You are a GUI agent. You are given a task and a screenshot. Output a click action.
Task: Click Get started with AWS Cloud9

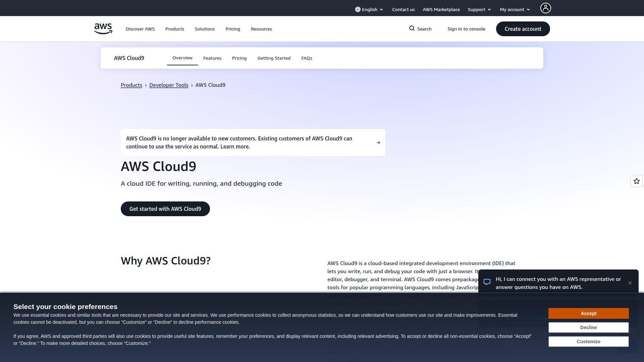pos(165,208)
